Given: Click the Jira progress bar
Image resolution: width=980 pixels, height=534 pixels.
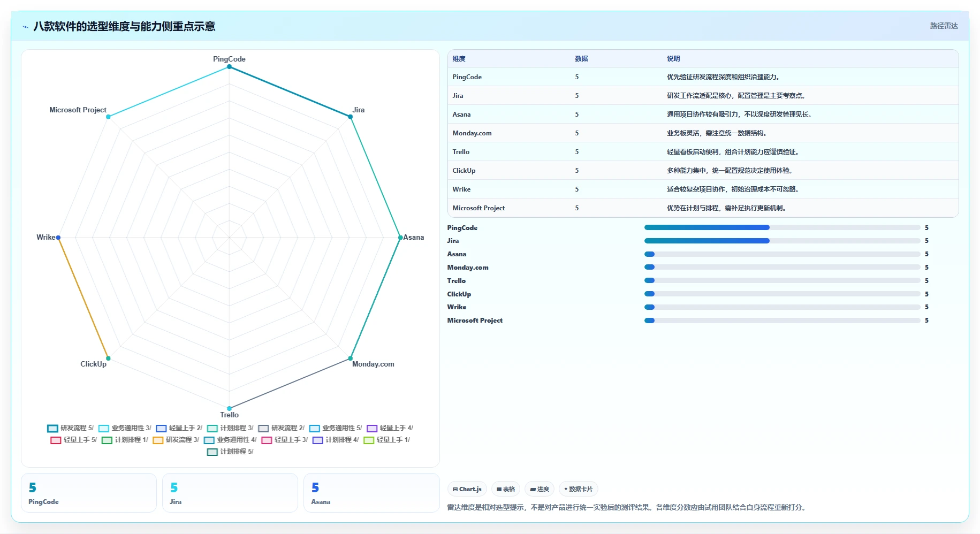Looking at the screenshot, I should click(782, 241).
